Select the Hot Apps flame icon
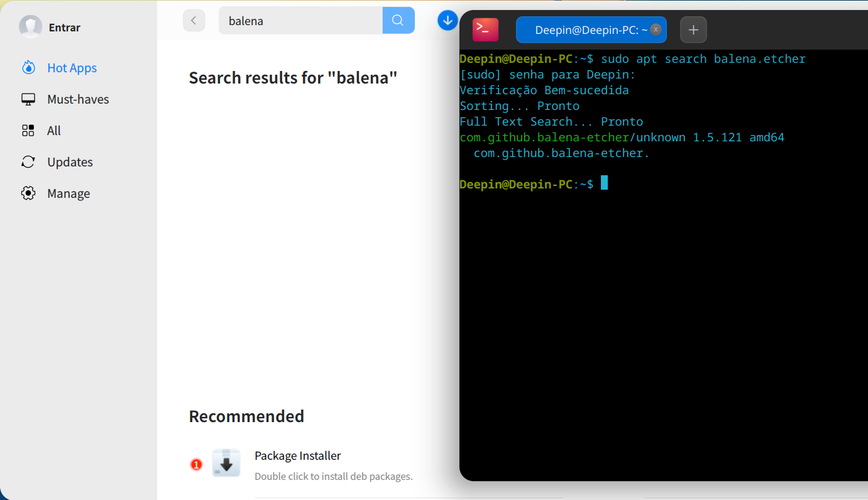The height and width of the screenshot is (500, 868). pyautogui.click(x=28, y=68)
